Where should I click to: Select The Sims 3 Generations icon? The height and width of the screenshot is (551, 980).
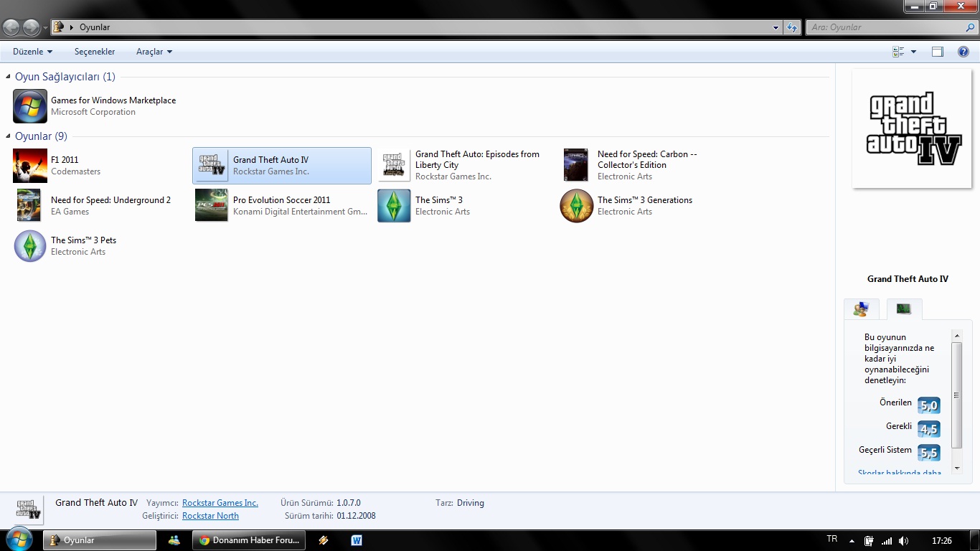click(x=577, y=206)
